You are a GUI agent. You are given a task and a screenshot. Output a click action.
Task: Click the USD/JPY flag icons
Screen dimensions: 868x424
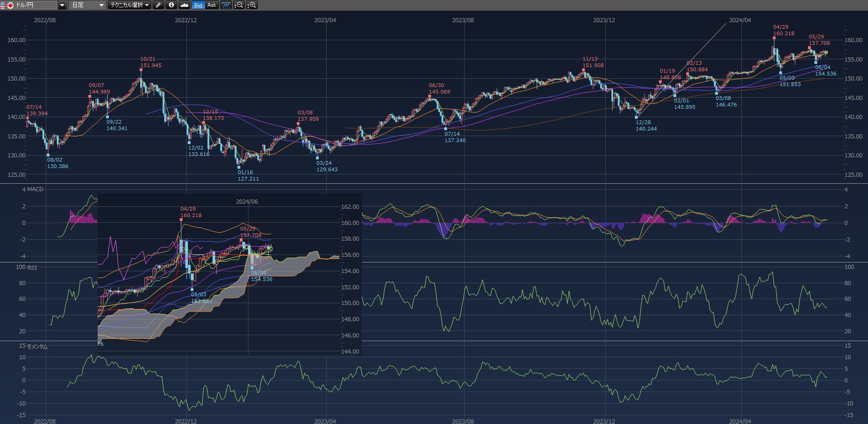[7, 5]
